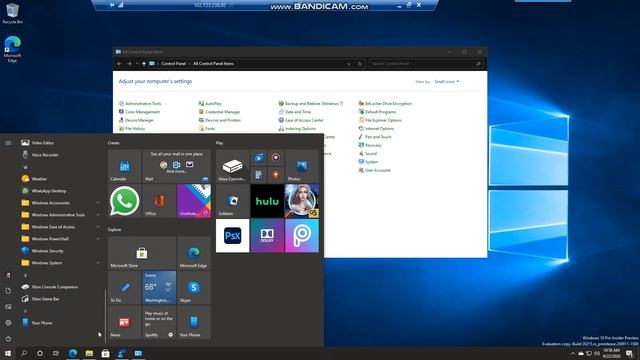Refresh the Control Panel address bar
Viewport: 640px width, 360px height.
click(360, 64)
